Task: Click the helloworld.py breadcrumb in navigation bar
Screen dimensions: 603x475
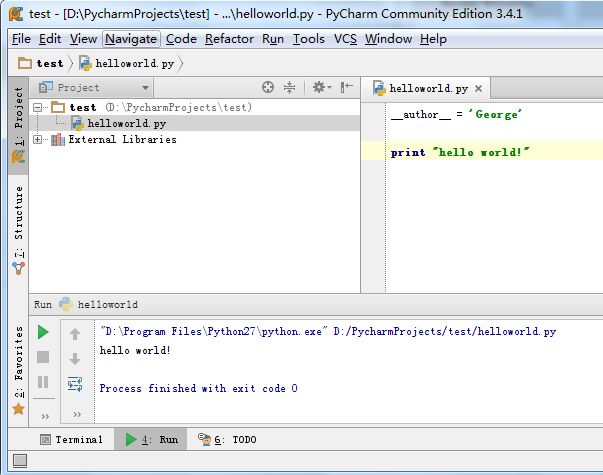Action: pyautogui.click(x=127, y=63)
